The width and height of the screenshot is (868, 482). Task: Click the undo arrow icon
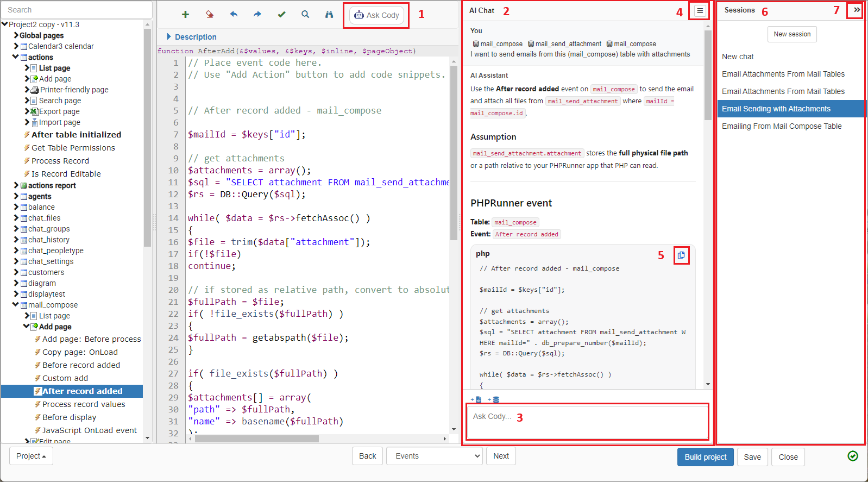[x=234, y=15]
